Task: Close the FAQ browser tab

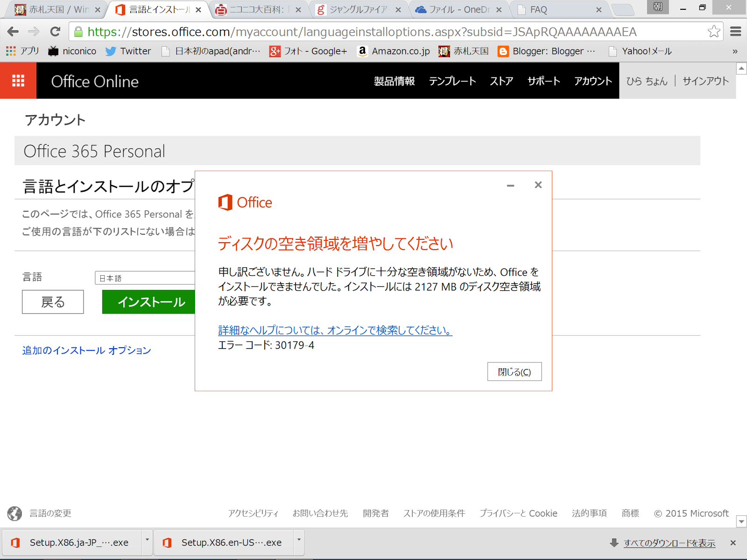Action: (599, 10)
